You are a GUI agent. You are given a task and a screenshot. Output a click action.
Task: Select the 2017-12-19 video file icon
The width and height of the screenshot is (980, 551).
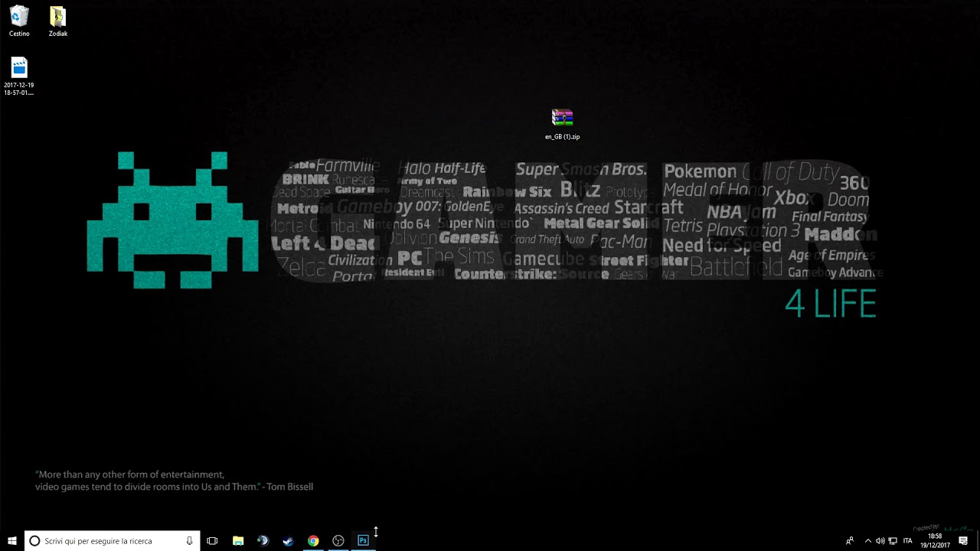point(19,77)
